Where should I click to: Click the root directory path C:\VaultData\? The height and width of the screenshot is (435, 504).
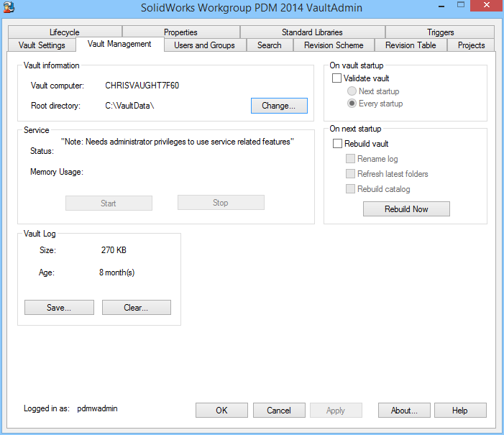click(129, 106)
